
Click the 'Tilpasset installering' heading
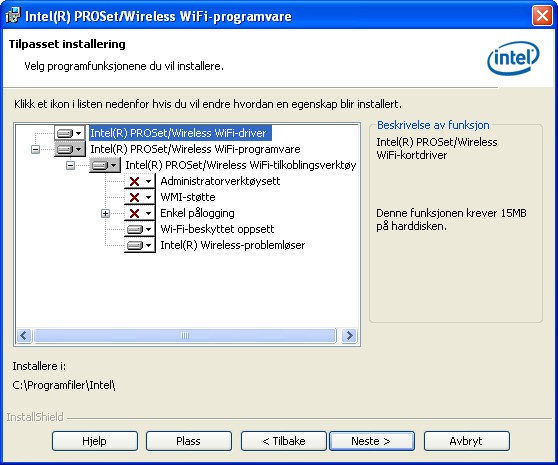pyautogui.click(x=67, y=44)
